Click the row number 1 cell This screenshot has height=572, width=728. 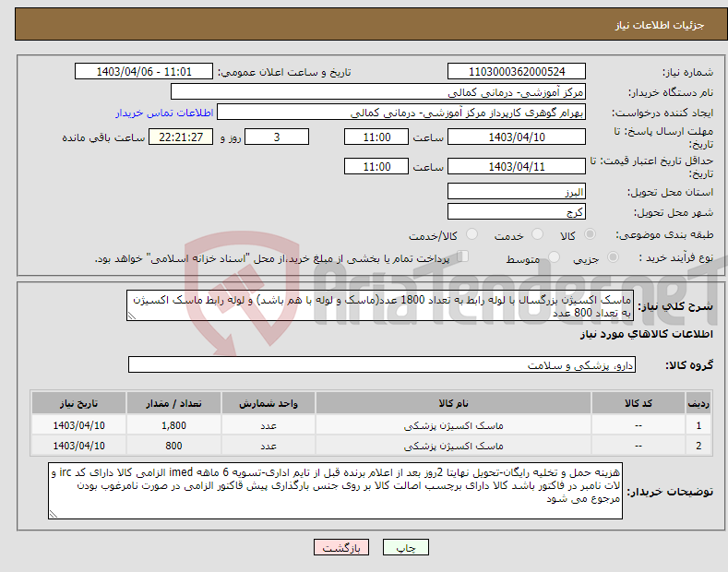coord(698,425)
